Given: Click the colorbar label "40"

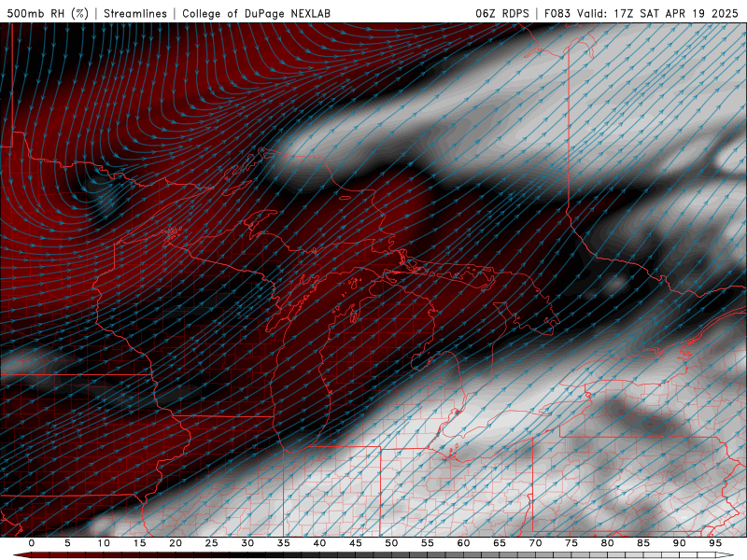Looking at the screenshot, I should pos(319,543).
